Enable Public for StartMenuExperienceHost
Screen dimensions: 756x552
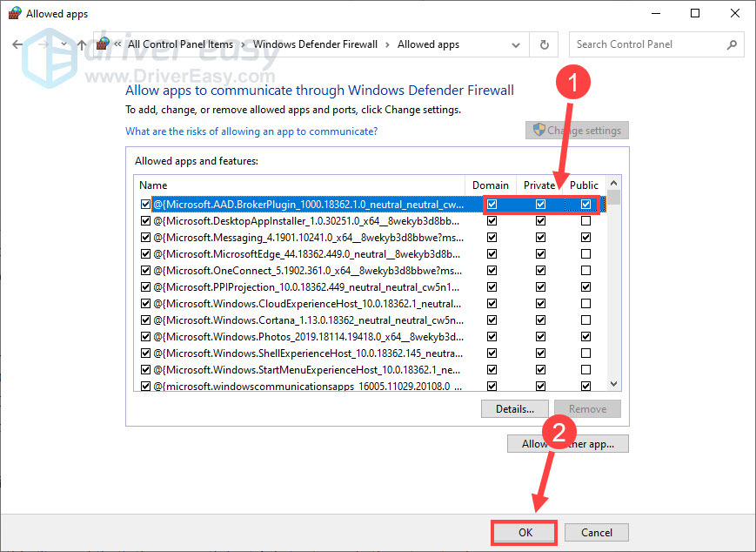click(x=585, y=370)
